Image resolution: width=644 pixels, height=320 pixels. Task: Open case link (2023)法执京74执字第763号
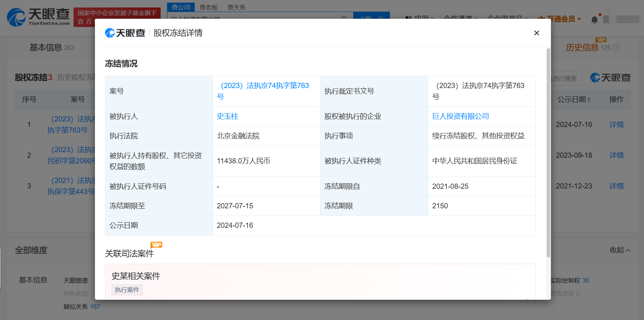tap(263, 91)
